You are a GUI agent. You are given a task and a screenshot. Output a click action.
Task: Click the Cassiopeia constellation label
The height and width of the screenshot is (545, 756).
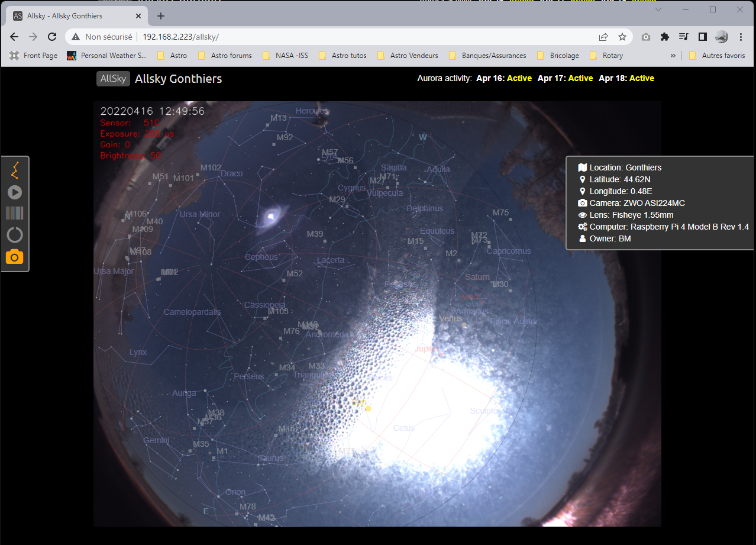[265, 305]
